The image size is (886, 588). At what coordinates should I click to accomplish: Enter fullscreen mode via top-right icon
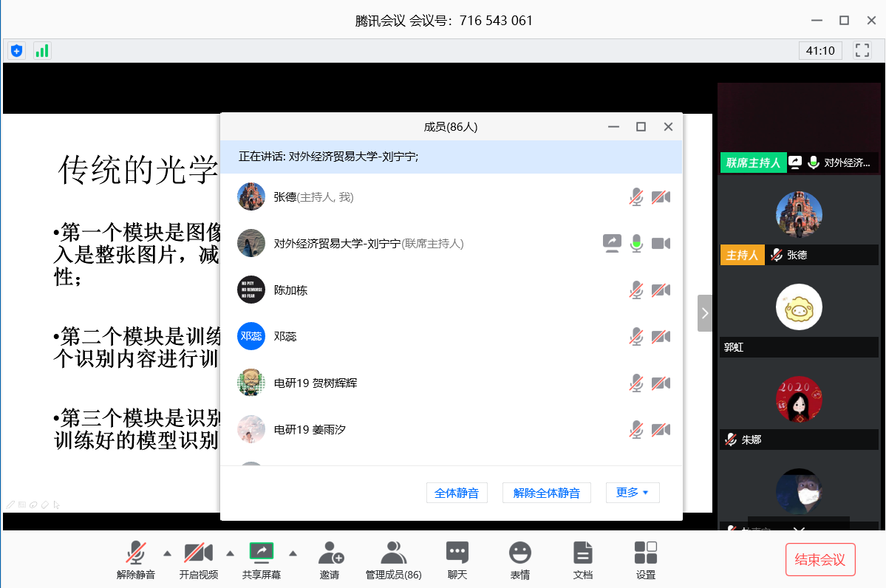pyautogui.click(x=862, y=50)
